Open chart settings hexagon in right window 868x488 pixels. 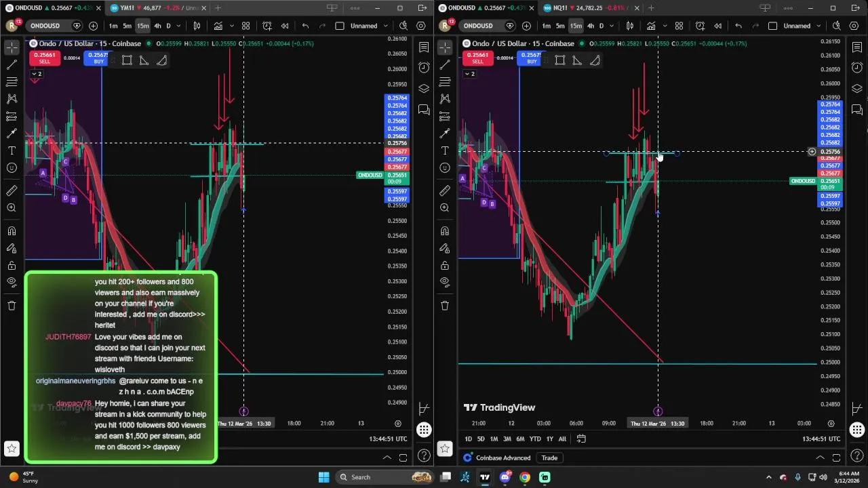(854, 26)
